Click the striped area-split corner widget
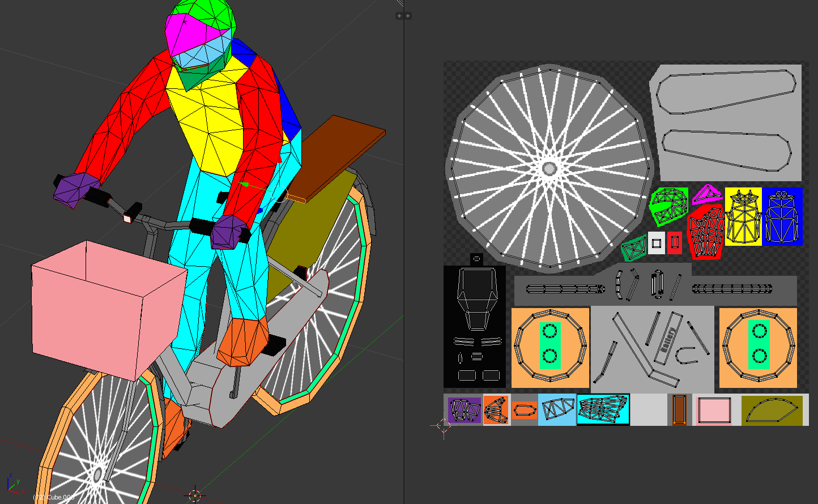This screenshot has width=818, height=504. tap(400, 3)
